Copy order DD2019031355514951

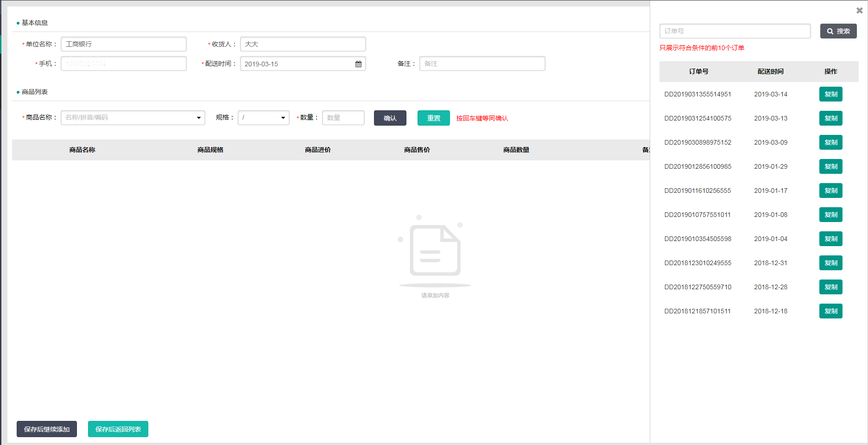[830, 94]
